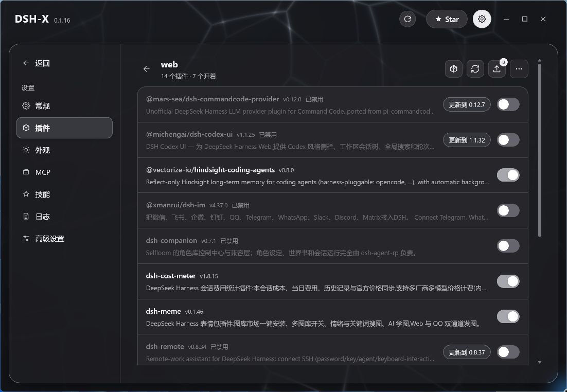Click the reload icon in title bar
Viewport: 567px width, 392px height.
[407, 19]
